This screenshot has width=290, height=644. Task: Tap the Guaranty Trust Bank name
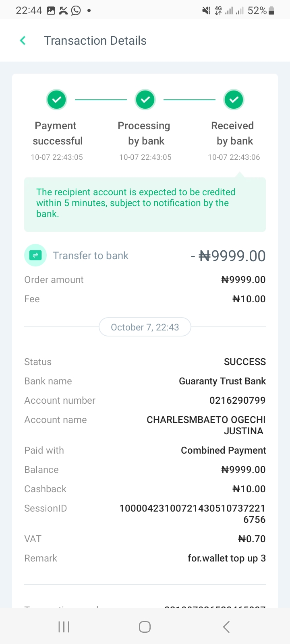click(222, 381)
